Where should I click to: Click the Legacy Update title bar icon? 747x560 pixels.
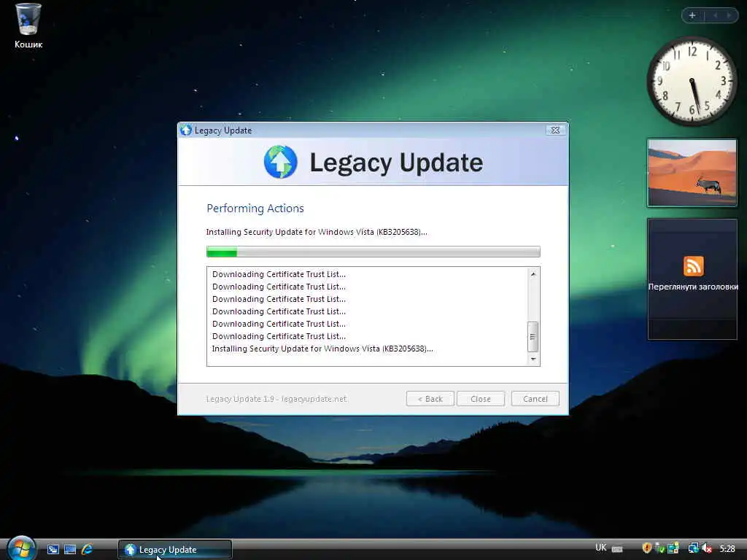tap(186, 130)
